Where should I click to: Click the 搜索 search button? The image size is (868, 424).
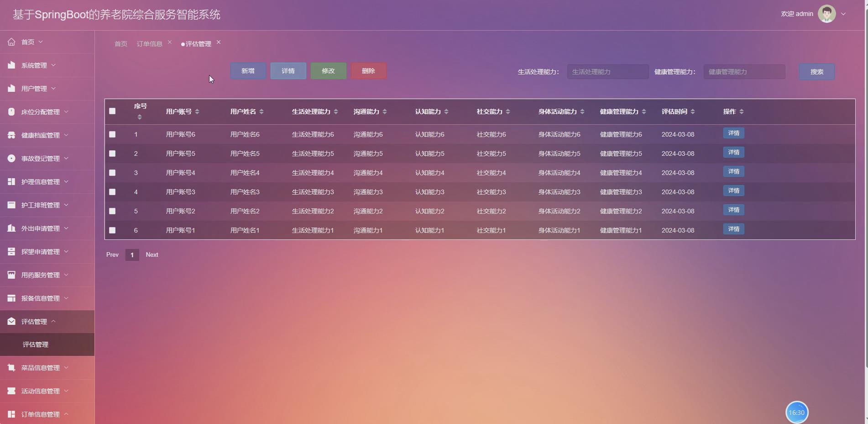pos(816,71)
